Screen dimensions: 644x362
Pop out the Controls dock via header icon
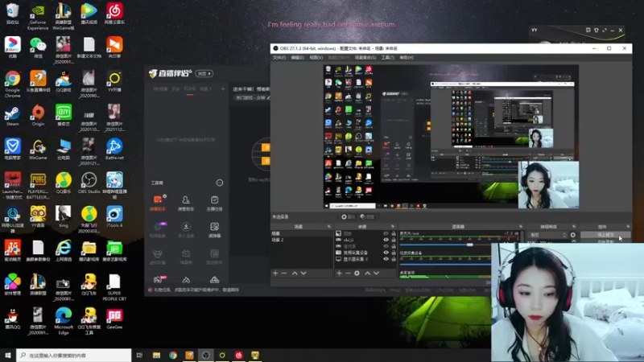[x=628, y=227]
